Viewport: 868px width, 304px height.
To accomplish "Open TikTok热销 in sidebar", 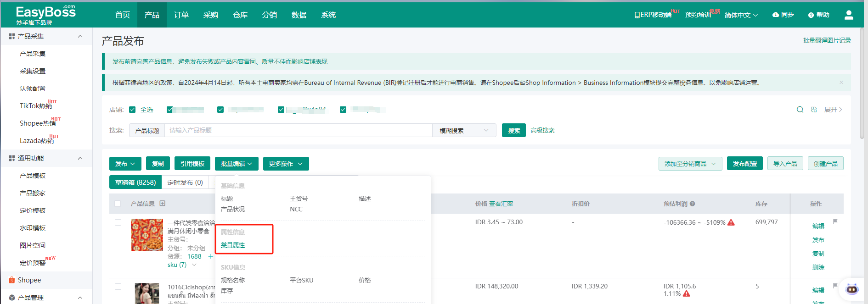I will coord(36,106).
